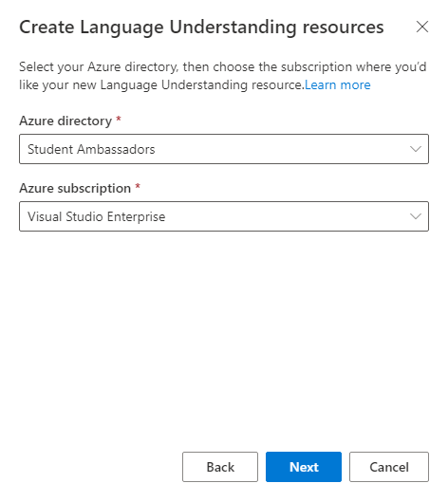Screen dimensions: 448x502
Task: Expand the Azure directory chevron arrow
Action: (x=416, y=149)
